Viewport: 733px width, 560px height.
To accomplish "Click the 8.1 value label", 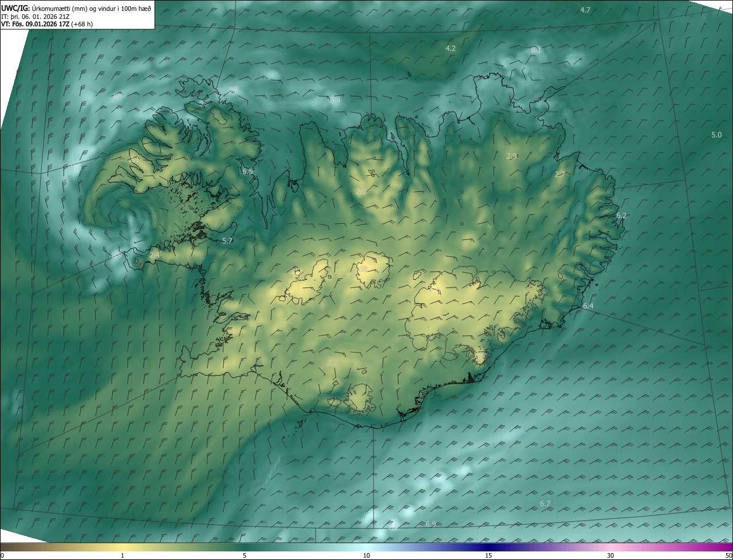I will coord(536,50).
